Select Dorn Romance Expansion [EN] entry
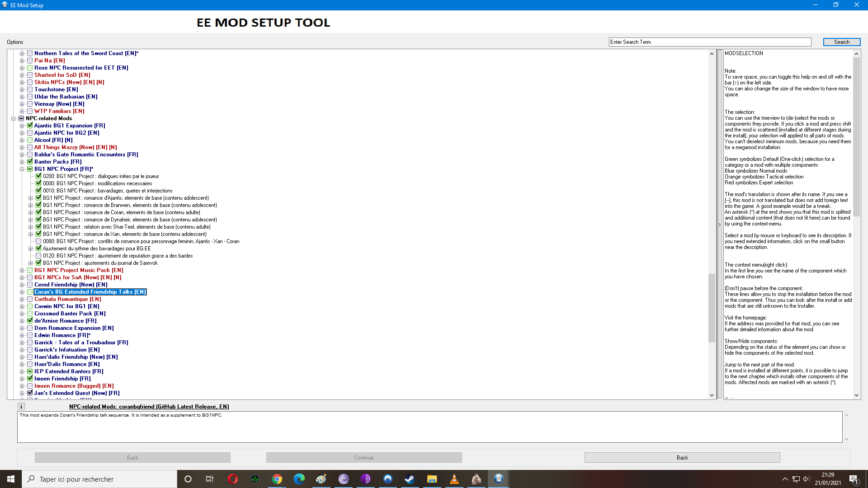Image resolution: width=868 pixels, height=488 pixels. (x=74, y=328)
